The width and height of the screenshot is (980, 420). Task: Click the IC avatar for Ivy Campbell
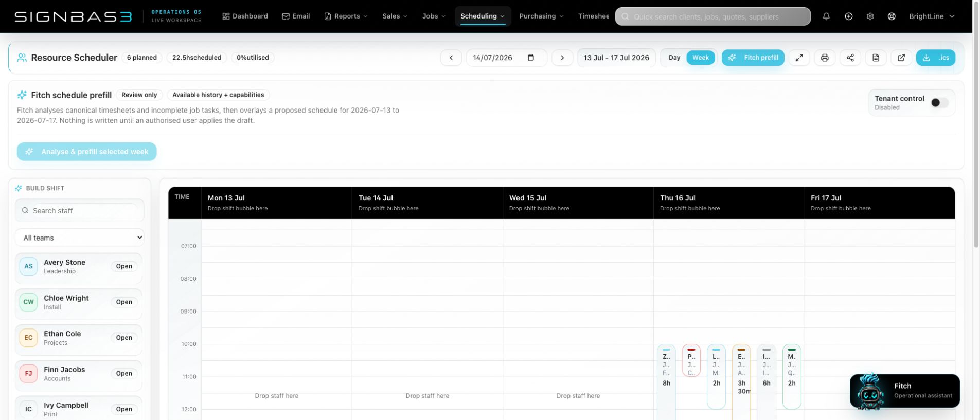28,409
